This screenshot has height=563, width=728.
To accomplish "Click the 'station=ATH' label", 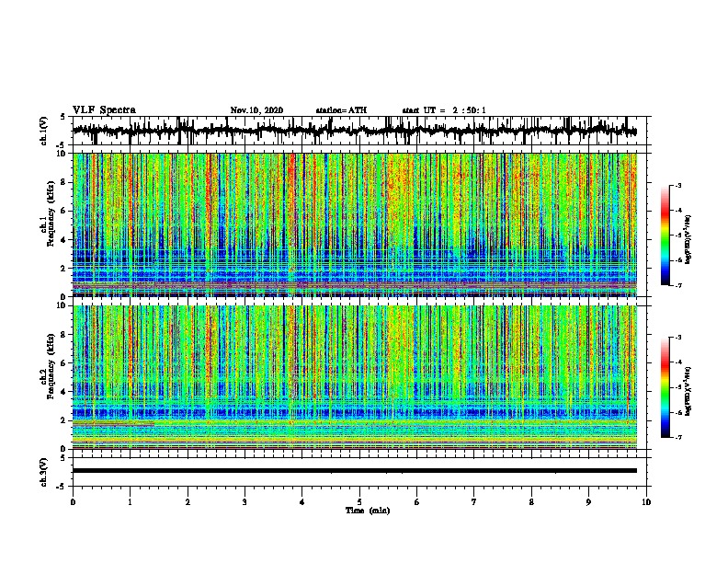I will [x=341, y=110].
